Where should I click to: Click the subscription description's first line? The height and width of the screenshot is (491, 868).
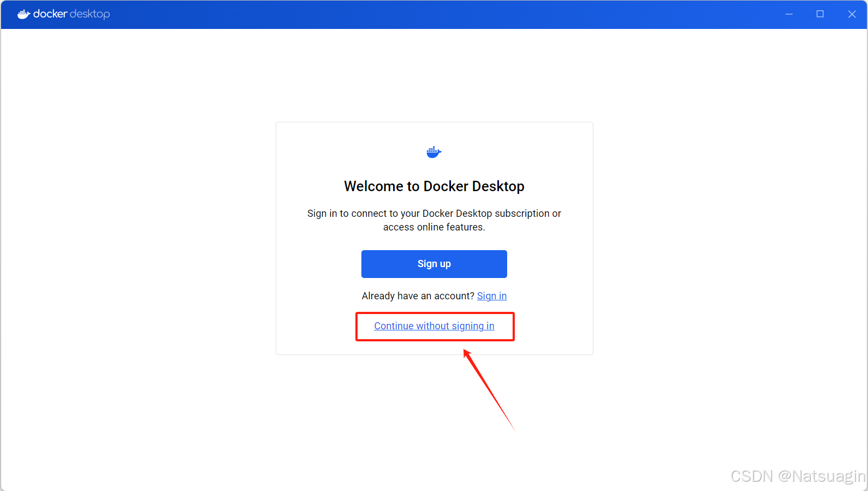[434, 214]
